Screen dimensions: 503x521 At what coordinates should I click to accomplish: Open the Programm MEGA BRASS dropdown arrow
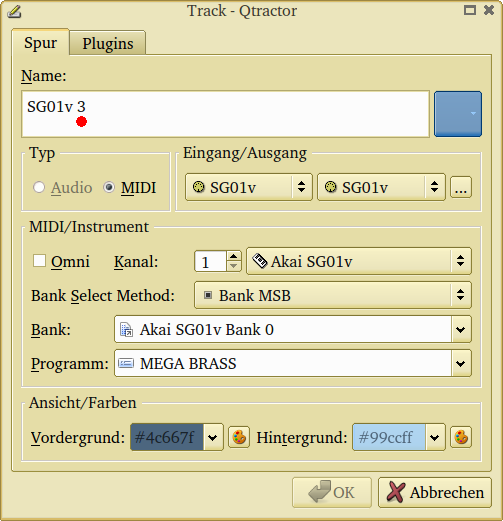pos(461,363)
